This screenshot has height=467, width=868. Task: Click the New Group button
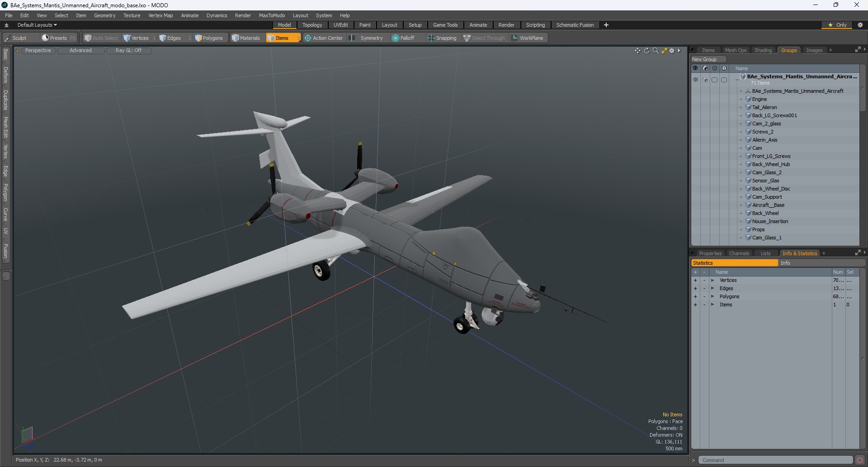(x=708, y=59)
